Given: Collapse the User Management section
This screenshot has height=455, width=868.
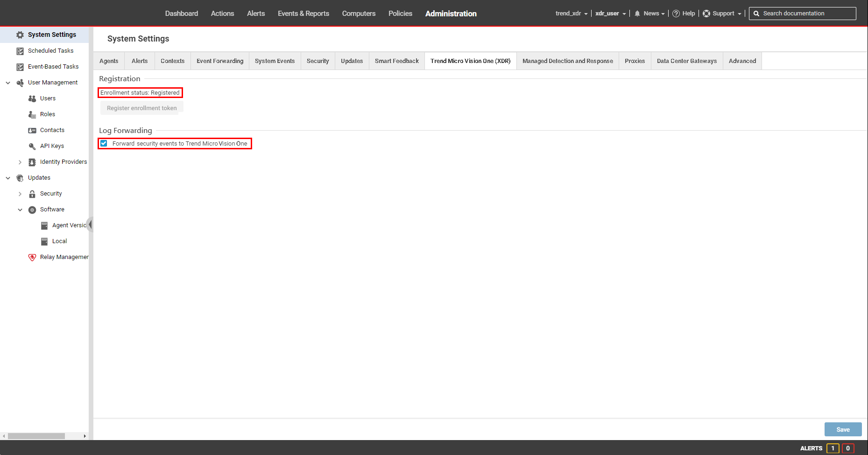Looking at the screenshot, I should point(7,82).
